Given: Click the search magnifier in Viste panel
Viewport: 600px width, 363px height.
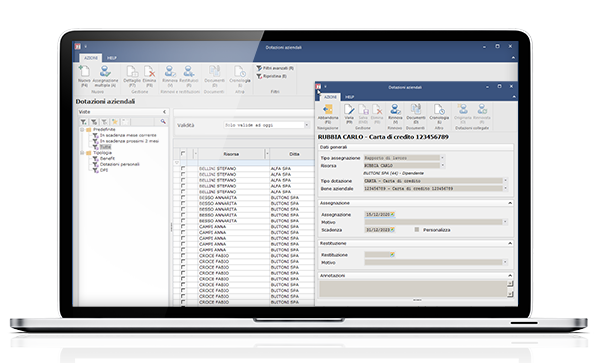Looking at the screenshot, I should [163, 122].
